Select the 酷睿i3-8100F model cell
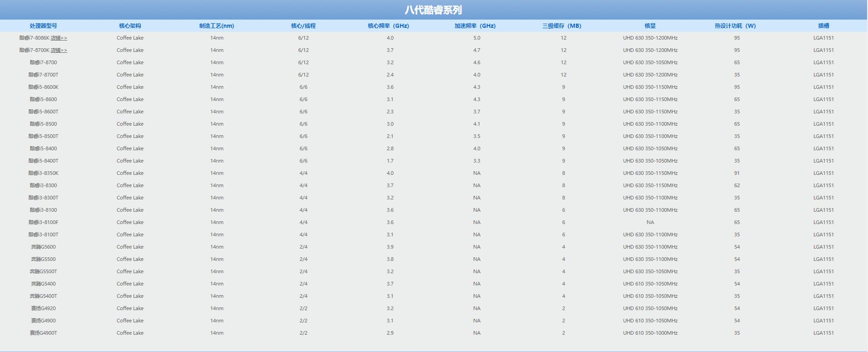 (43, 222)
